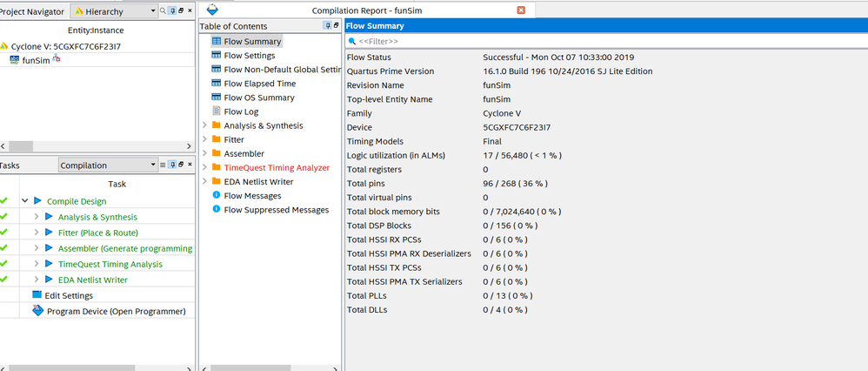The height and width of the screenshot is (371, 868).
Task: Collapse the Compile Design task tree
Action: tap(25, 201)
